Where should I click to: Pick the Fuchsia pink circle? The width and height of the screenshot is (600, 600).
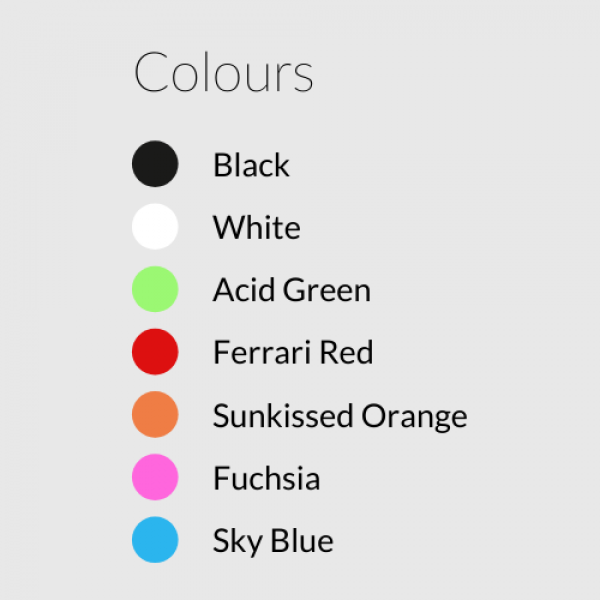click(x=155, y=477)
